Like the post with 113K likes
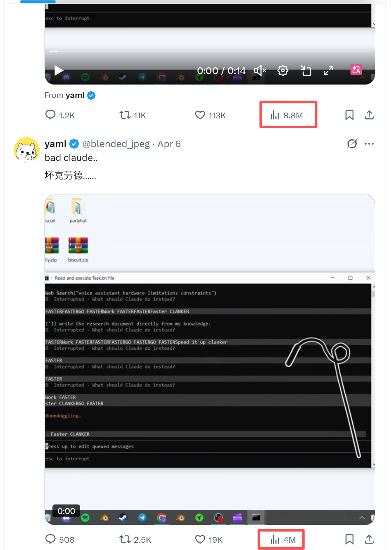The image size is (392, 550). pyautogui.click(x=200, y=115)
